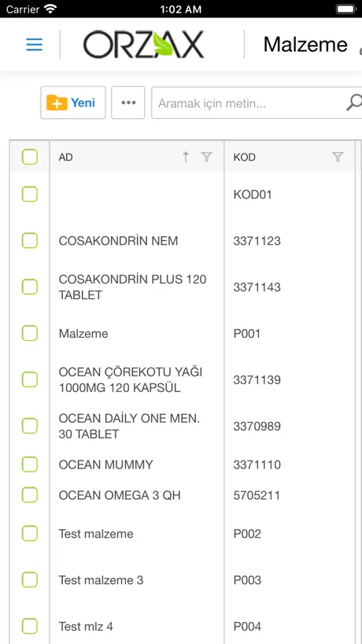362x644 pixels.
Task: Open the hamburger navigation menu
Action: click(34, 44)
